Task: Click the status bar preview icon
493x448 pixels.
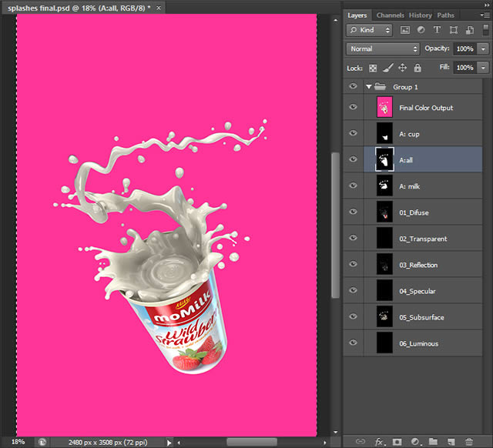Action: click(42, 442)
